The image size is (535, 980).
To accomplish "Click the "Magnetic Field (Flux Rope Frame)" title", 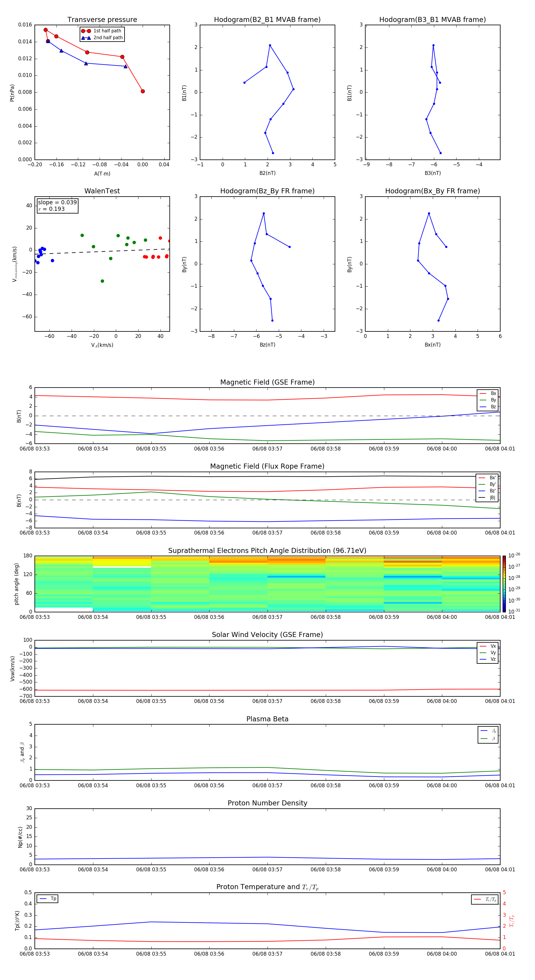I will click(267, 467).
